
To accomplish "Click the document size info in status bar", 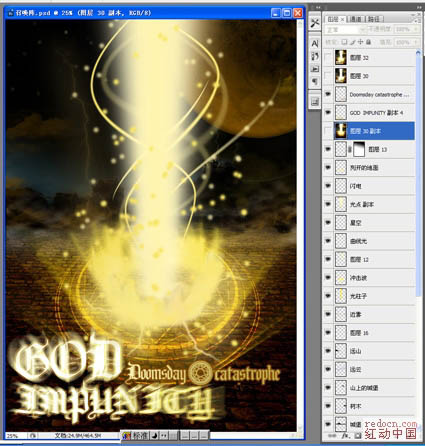I will pyautogui.click(x=78, y=436).
